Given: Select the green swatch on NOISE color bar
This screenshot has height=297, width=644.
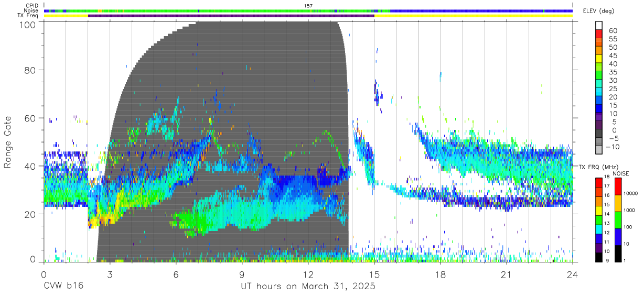Looking at the screenshot, I should point(617,219).
